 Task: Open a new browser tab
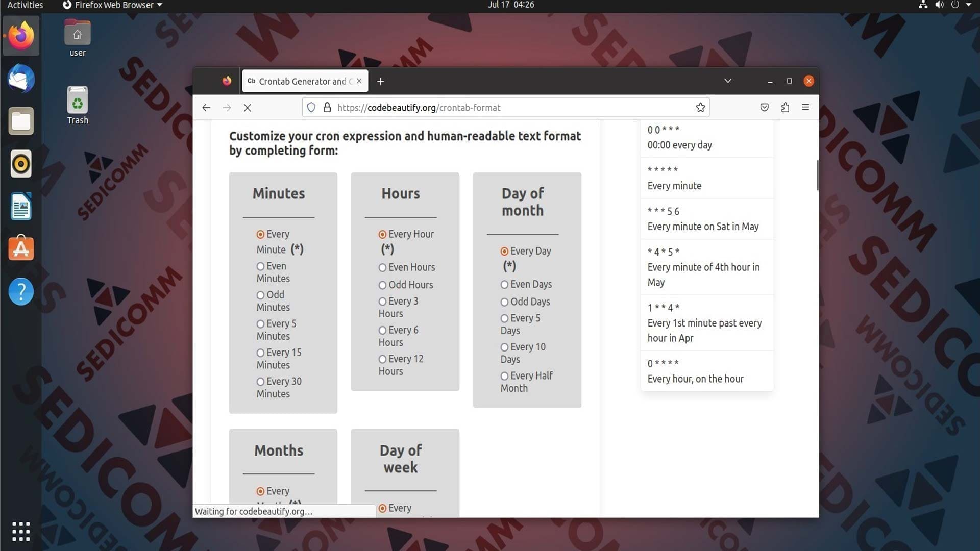tap(380, 81)
